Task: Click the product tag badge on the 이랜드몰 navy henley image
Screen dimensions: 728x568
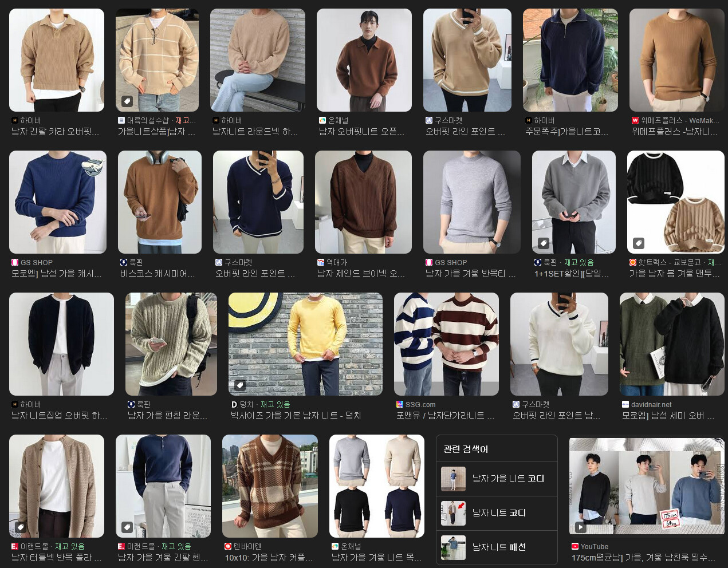Action: tap(127, 527)
